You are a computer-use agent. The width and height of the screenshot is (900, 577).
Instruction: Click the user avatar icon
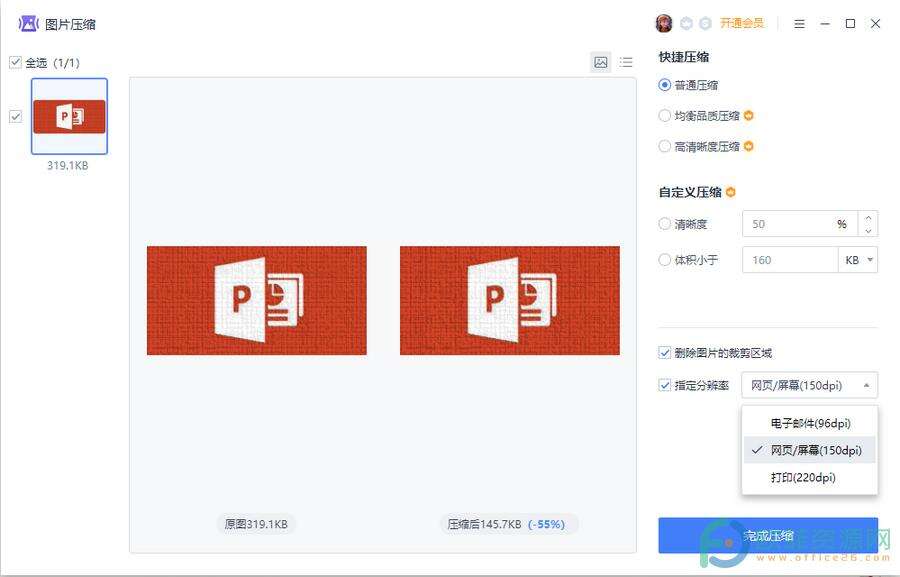pos(664,24)
